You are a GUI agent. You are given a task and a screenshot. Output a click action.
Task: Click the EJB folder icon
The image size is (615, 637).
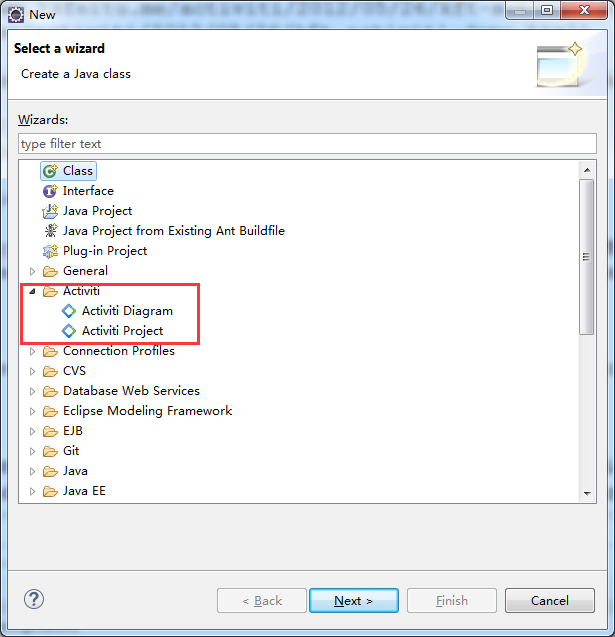pos(50,431)
